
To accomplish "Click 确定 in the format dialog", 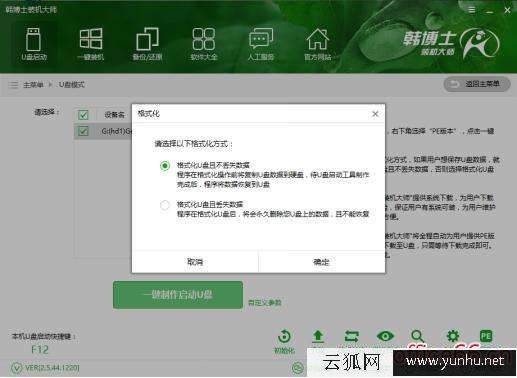I will (x=321, y=262).
